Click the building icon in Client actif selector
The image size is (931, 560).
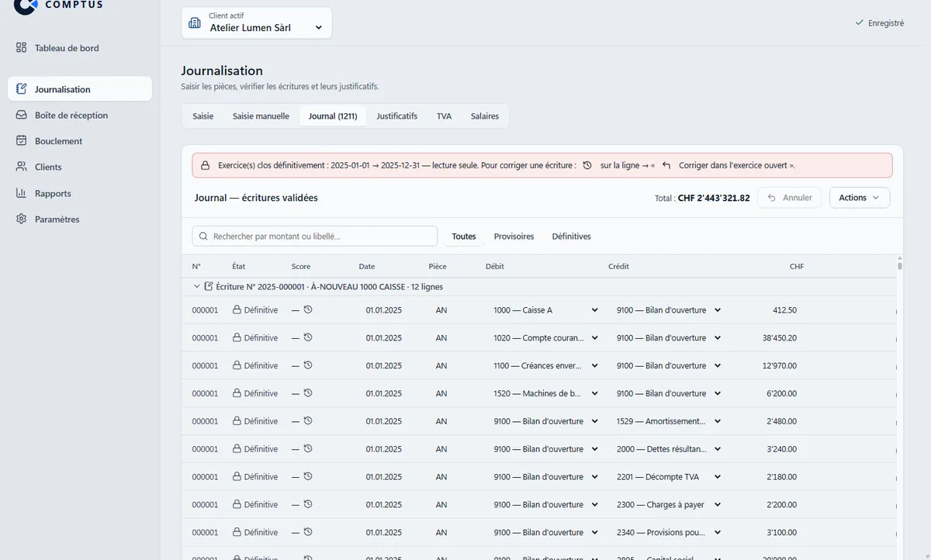195,22
